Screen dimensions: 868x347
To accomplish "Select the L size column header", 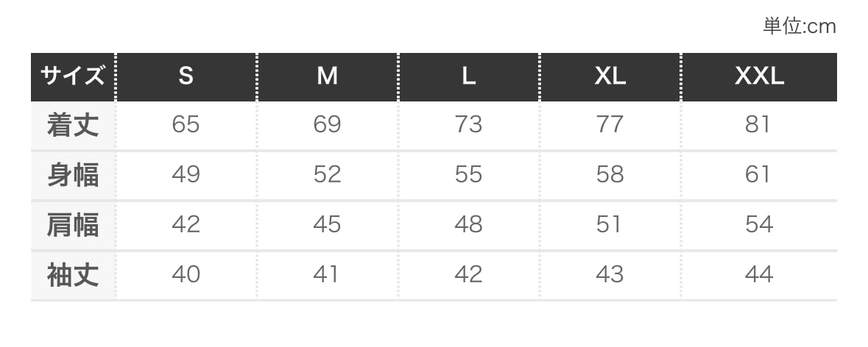I will point(468,76).
